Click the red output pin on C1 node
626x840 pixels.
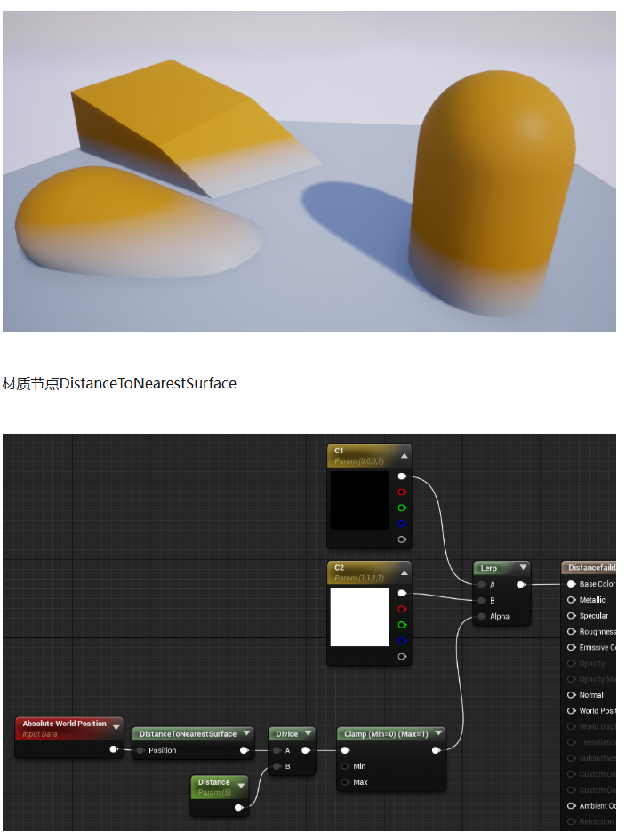pos(402,492)
